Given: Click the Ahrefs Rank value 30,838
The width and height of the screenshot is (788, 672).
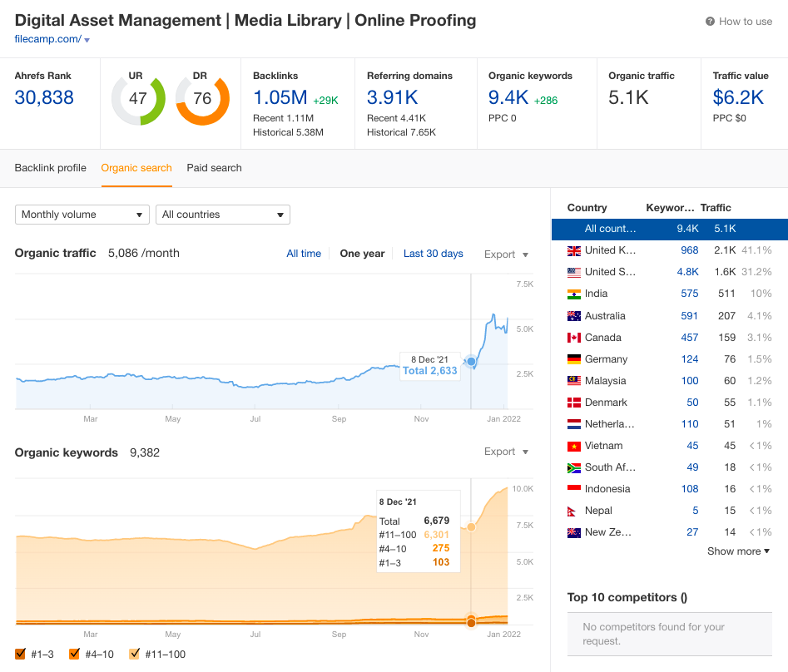Looking at the screenshot, I should click(44, 97).
